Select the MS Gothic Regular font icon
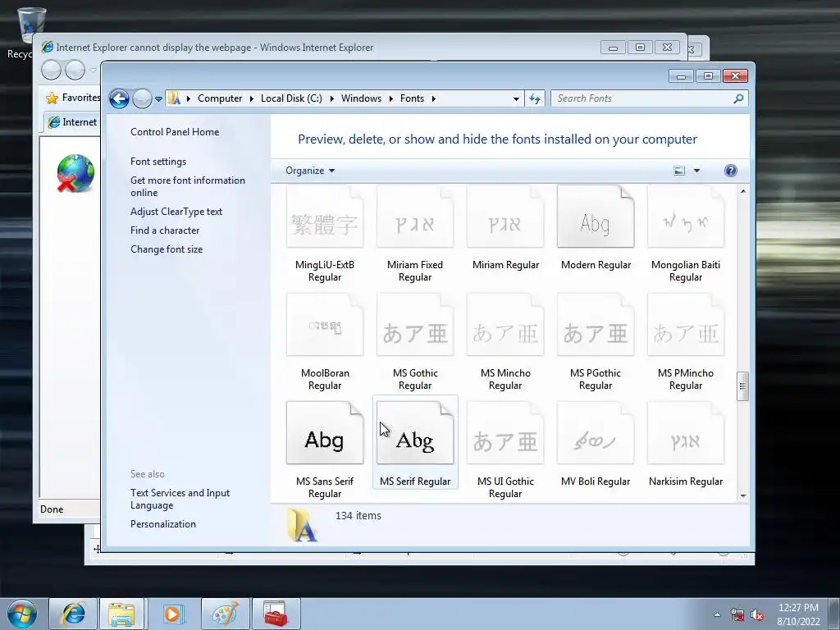This screenshot has height=630, width=840. [415, 325]
